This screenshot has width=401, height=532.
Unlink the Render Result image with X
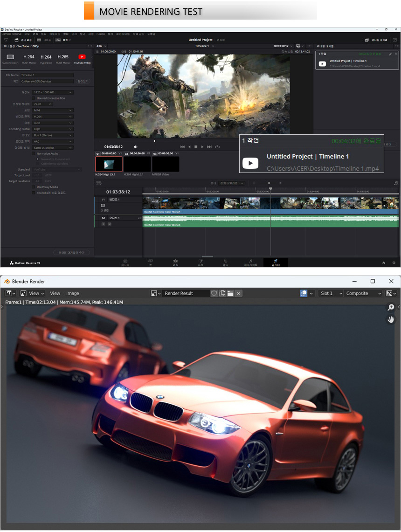pyautogui.click(x=239, y=293)
